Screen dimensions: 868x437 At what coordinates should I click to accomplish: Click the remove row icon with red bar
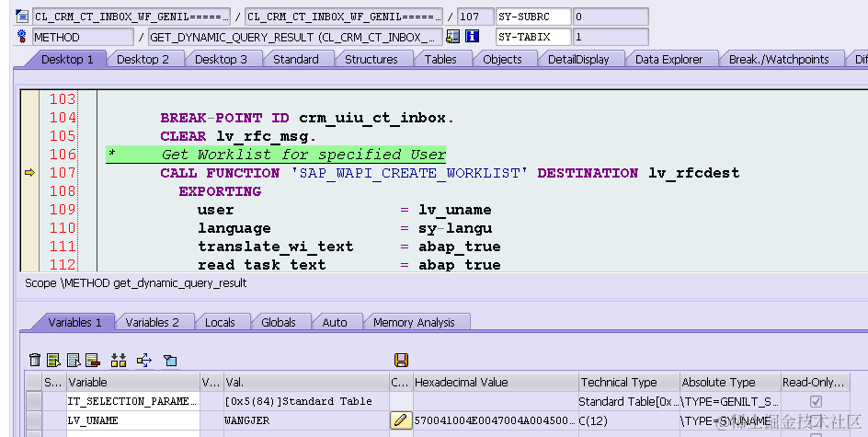pyautogui.click(x=93, y=361)
